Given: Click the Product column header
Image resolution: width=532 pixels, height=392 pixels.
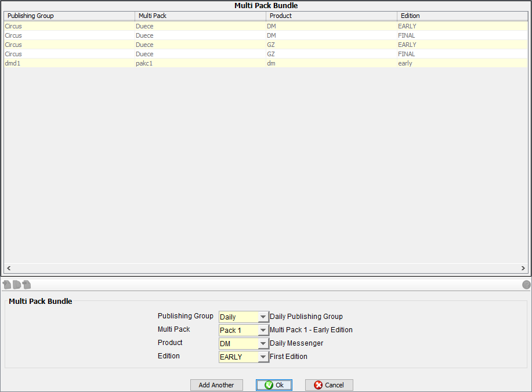Looking at the screenshot, I should pyautogui.click(x=331, y=16).
